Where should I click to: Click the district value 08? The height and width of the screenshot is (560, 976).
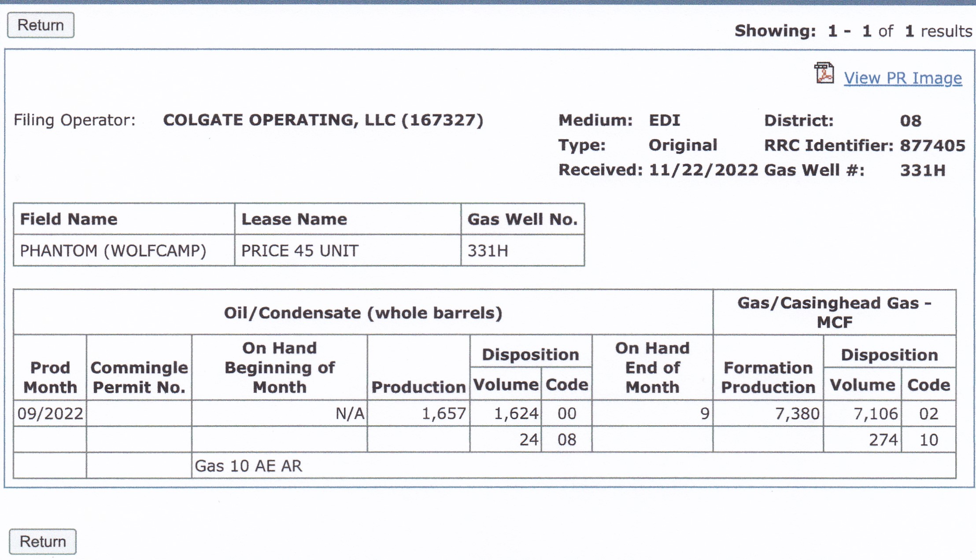pos(910,121)
